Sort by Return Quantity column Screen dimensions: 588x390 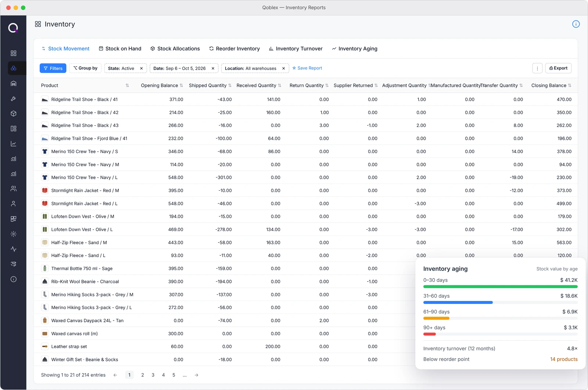[x=327, y=85]
